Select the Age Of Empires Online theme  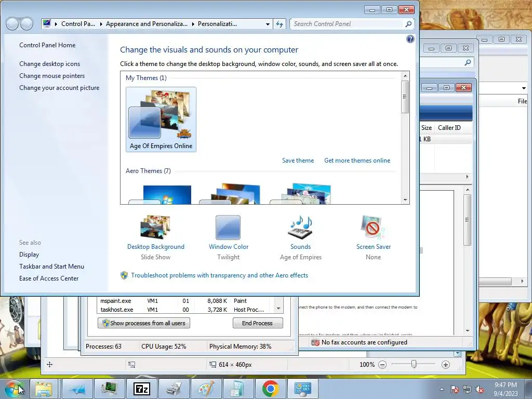(161, 119)
